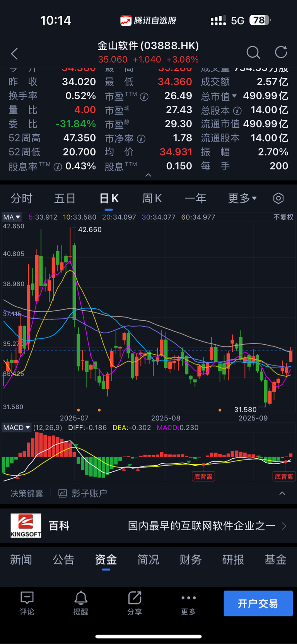Tap 2025-08 date axis label

166,418
